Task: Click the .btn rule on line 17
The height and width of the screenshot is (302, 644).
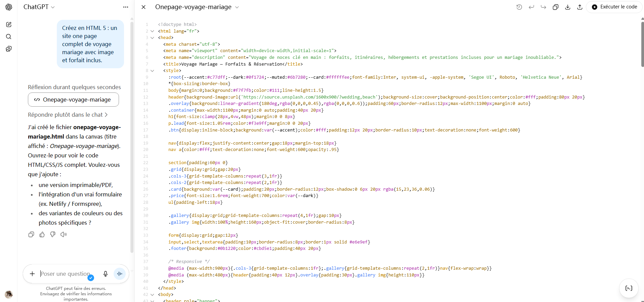Action: coord(344,130)
